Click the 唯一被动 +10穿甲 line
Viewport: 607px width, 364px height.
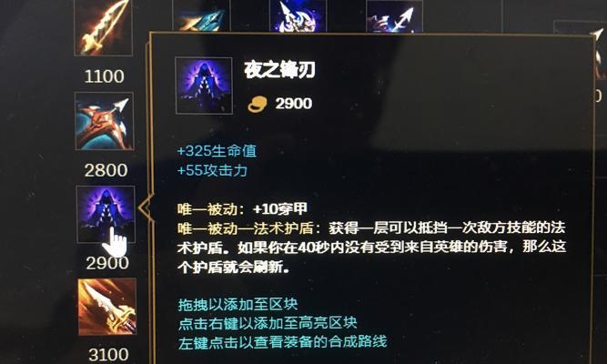click(x=242, y=209)
